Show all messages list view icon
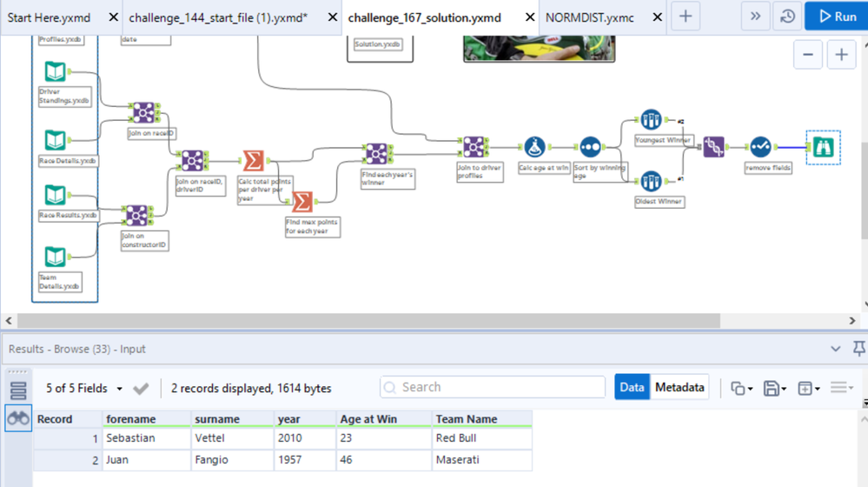868x487 pixels. coord(18,390)
